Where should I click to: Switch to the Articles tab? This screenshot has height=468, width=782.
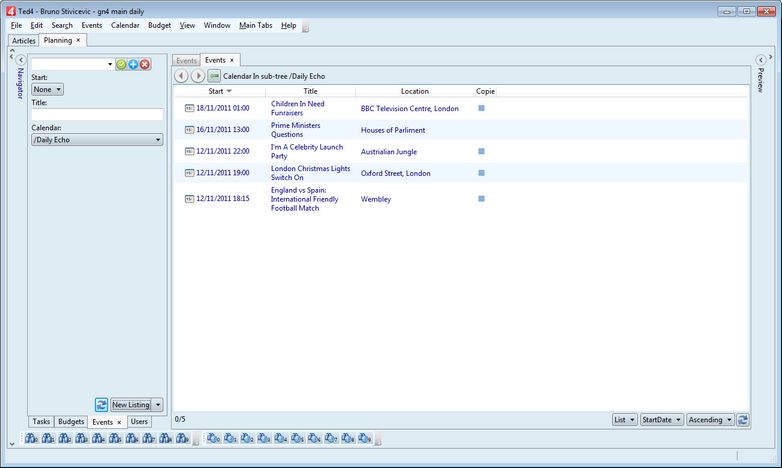click(x=23, y=41)
